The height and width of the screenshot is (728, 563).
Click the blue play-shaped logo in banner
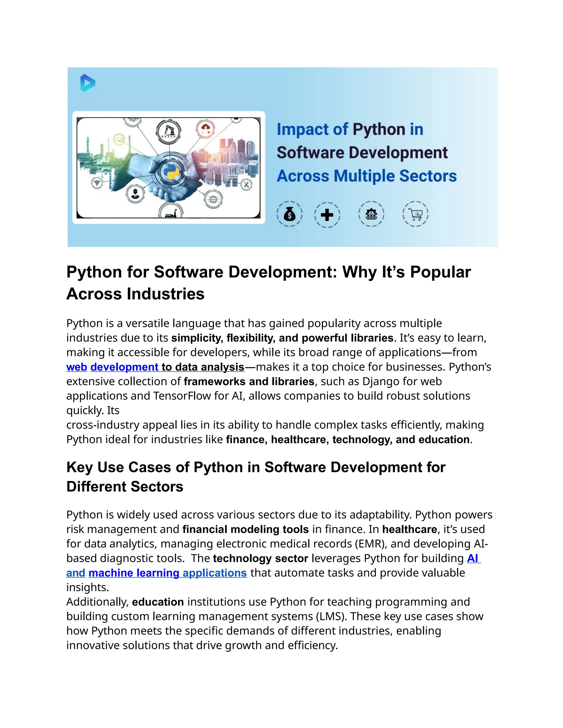click(x=88, y=83)
